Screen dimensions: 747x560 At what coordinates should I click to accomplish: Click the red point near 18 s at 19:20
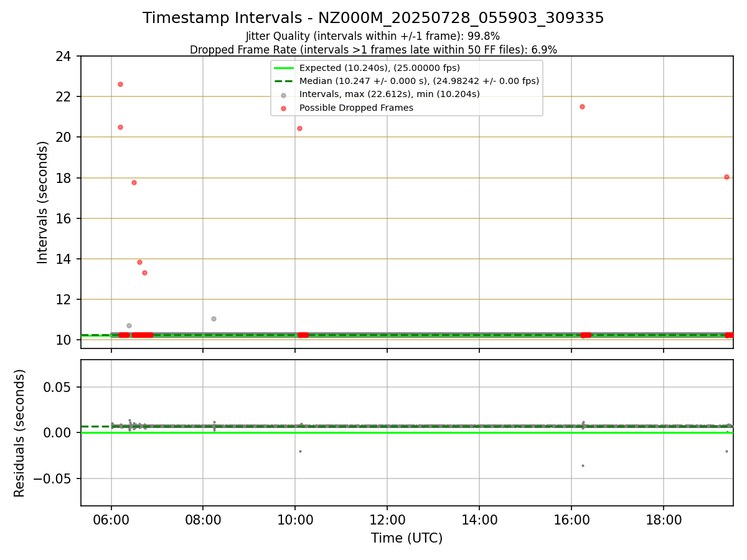(x=726, y=177)
